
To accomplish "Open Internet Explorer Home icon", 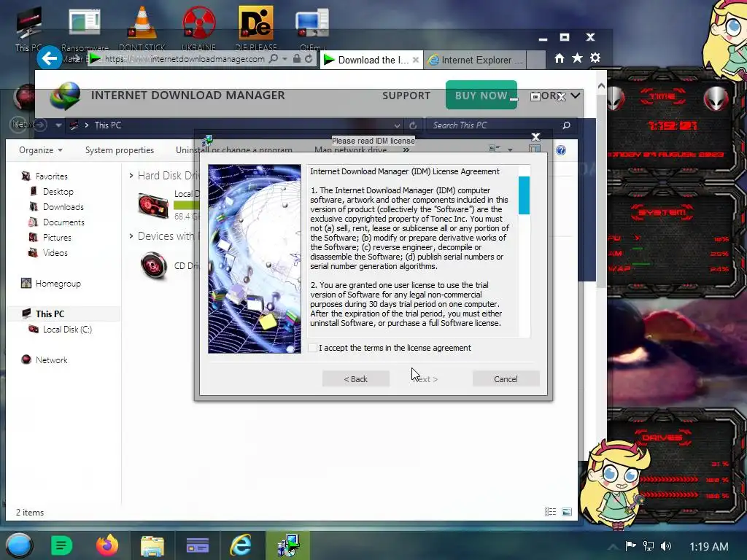I will [560, 58].
